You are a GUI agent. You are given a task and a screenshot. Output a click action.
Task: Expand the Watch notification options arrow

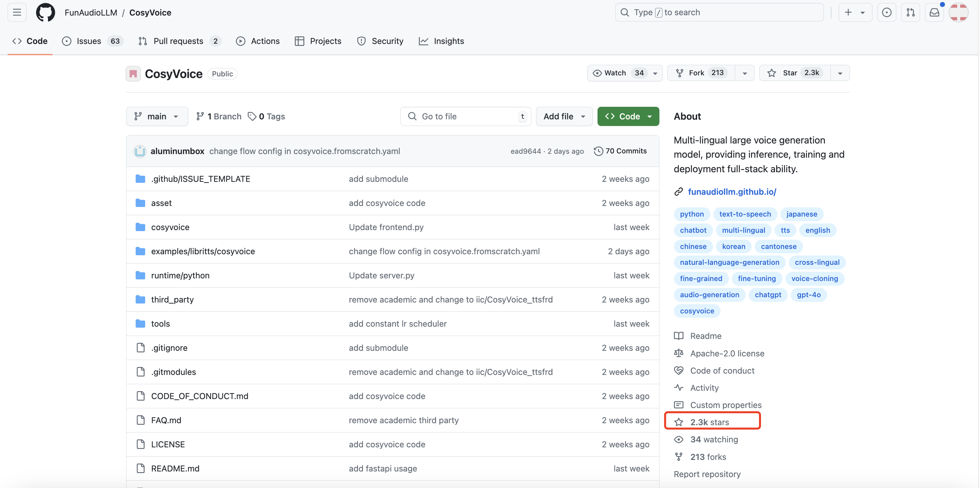(x=655, y=73)
